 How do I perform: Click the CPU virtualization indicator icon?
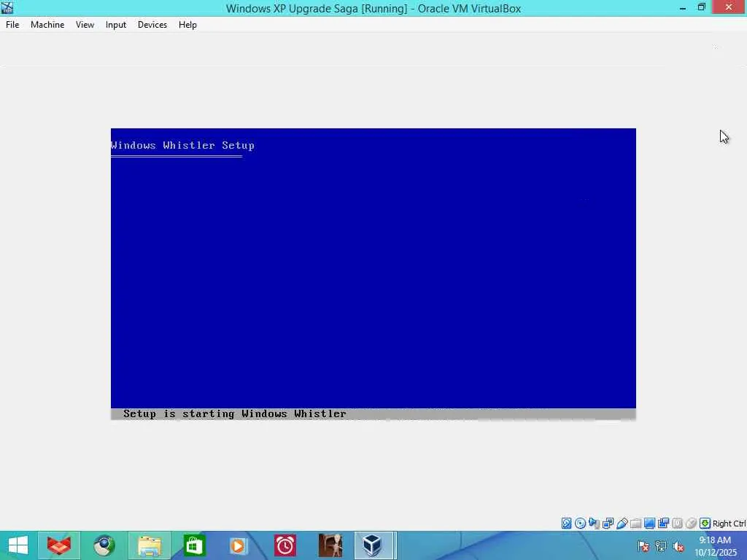677,524
